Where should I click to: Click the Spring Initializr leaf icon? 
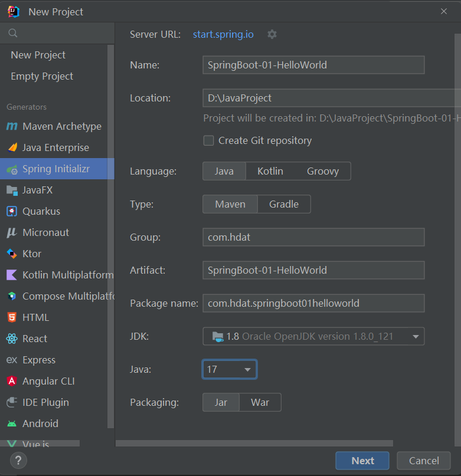[12, 169]
